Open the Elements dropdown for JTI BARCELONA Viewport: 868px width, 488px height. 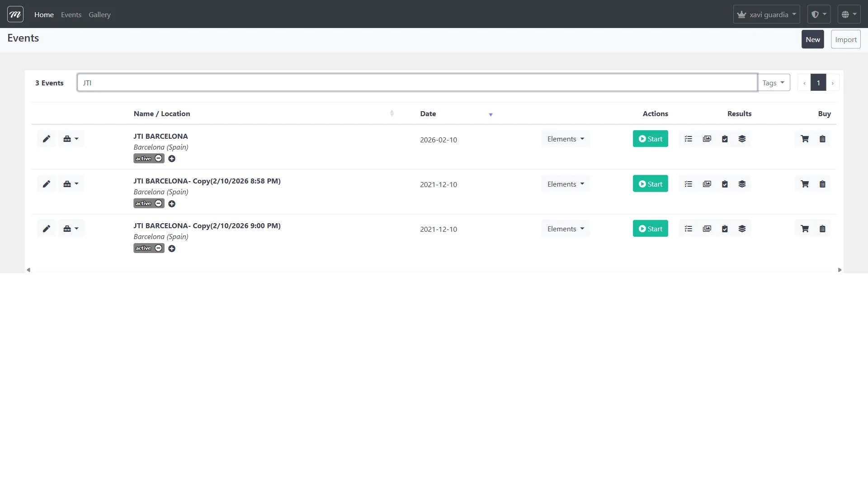(x=565, y=139)
